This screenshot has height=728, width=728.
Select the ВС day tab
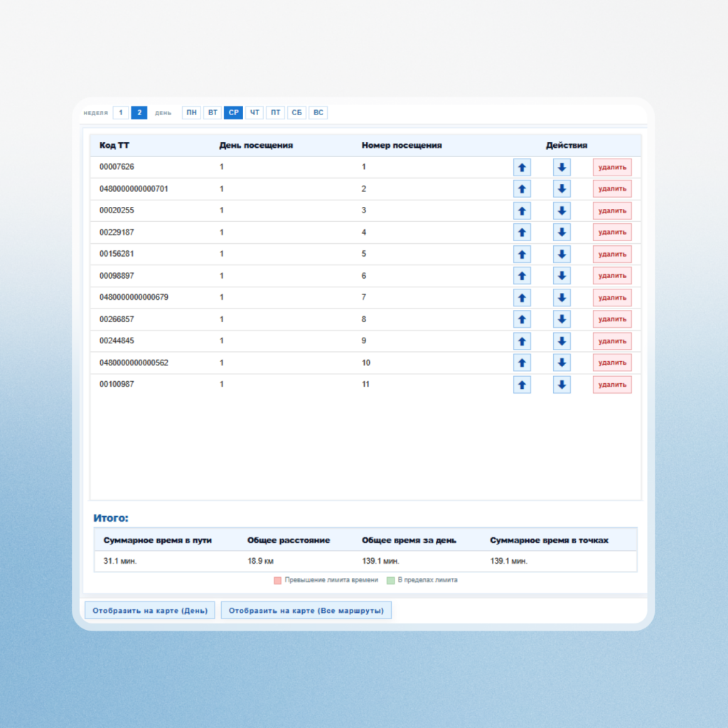point(318,113)
